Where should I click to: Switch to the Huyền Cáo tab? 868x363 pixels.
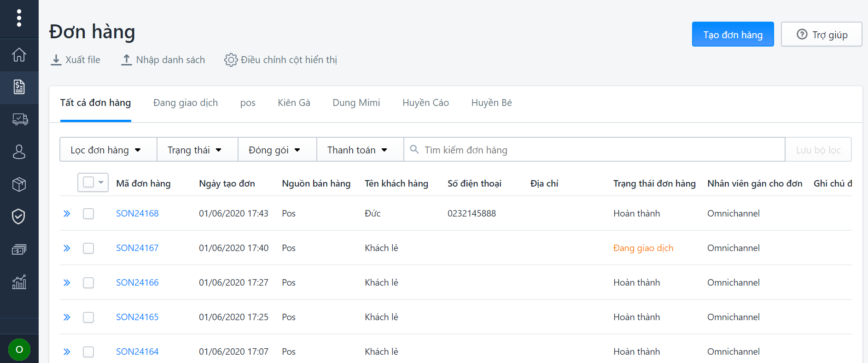425,103
